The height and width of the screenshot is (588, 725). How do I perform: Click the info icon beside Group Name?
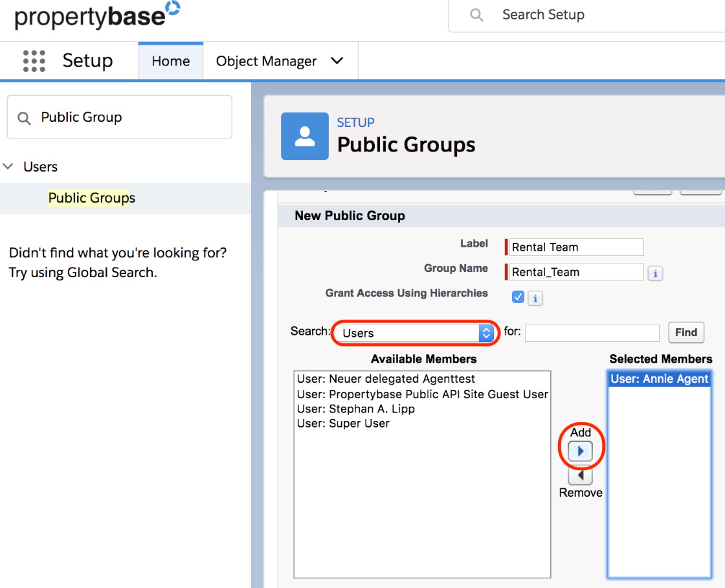654,273
